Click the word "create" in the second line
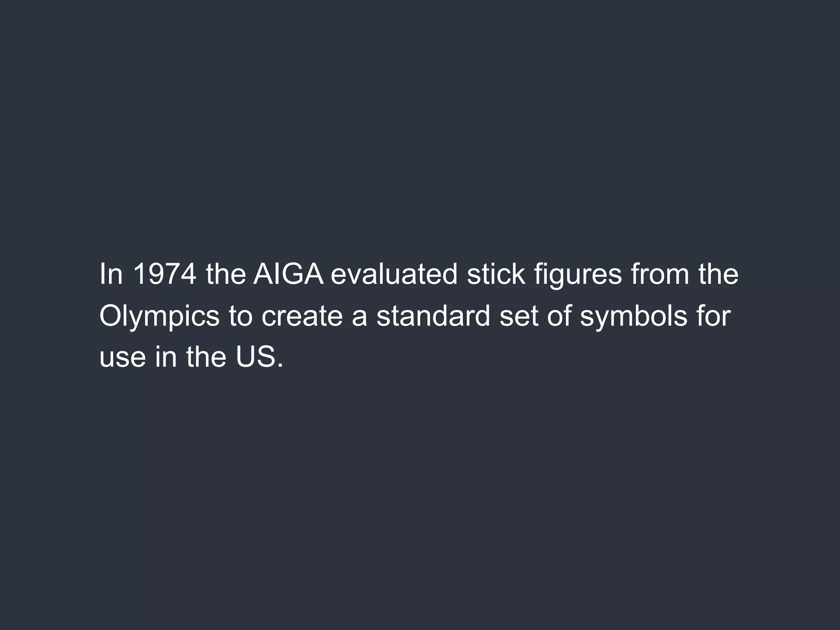 coord(302,316)
